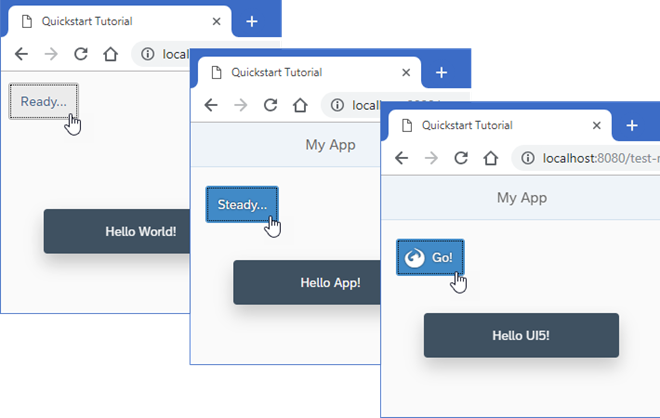The height and width of the screenshot is (418, 660).
Task: Click the "Ready..." button
Action: 43,101
